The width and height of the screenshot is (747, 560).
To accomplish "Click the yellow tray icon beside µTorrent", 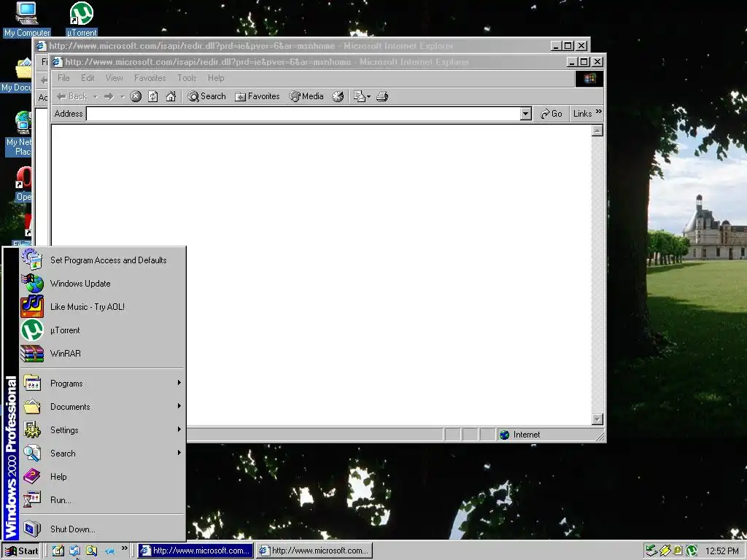I will pyautogui.click(x=678, y=551).
